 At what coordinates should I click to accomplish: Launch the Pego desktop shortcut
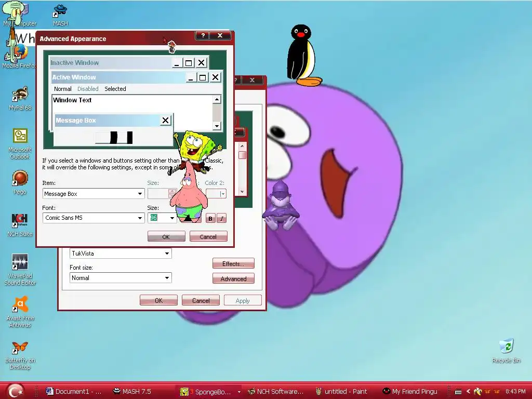click(x=20, y=182)
